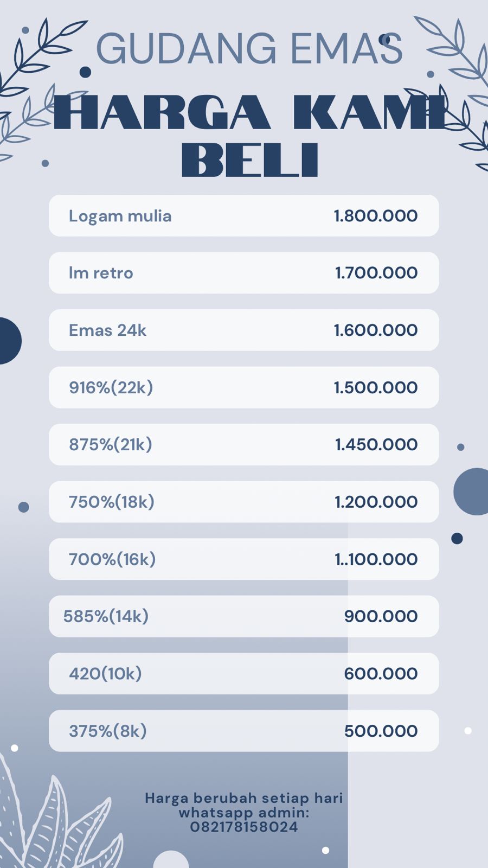Click the 900.000 price value

point(381,616)
